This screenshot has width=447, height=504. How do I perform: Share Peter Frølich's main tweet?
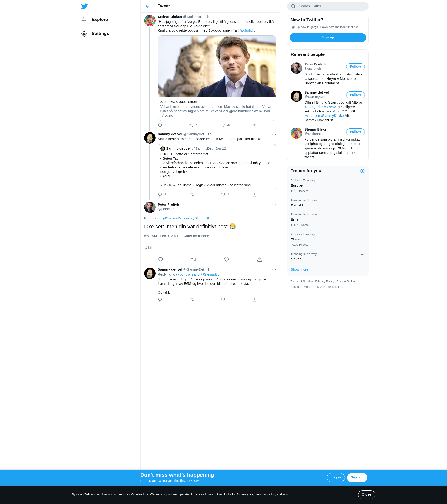[x=260, y=259]
